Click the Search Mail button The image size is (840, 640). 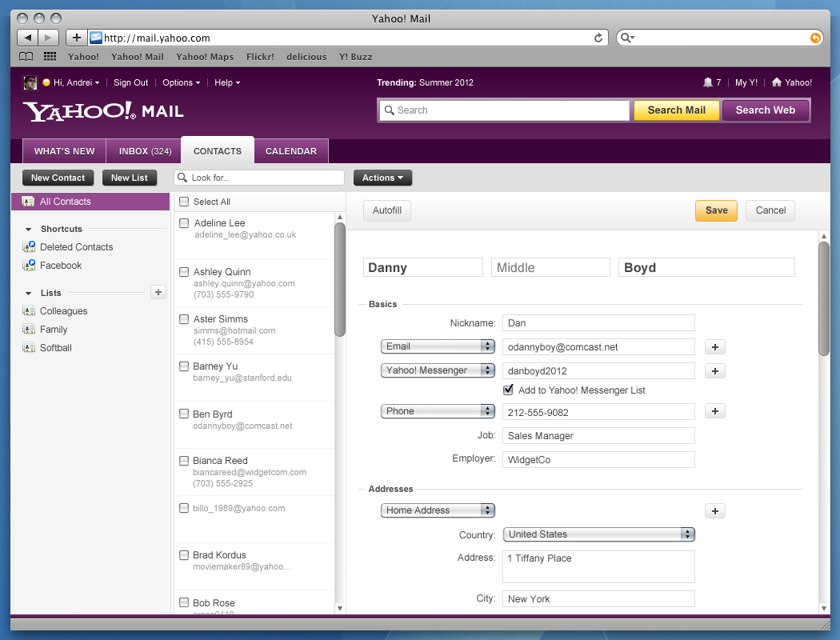(676, 110)
